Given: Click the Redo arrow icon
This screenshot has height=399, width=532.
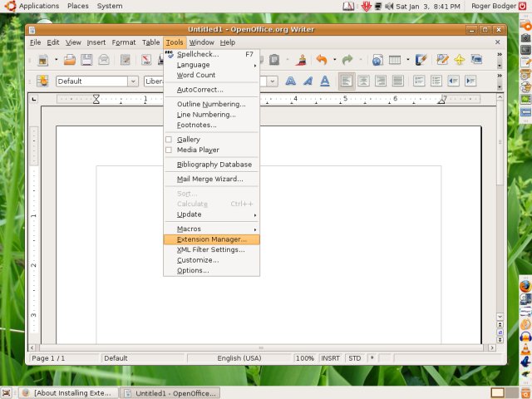Looking at the screenshot, I should 347,60.
